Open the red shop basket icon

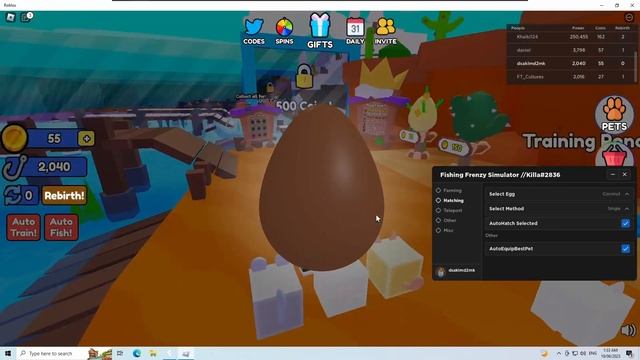click(x=614, y=156)
